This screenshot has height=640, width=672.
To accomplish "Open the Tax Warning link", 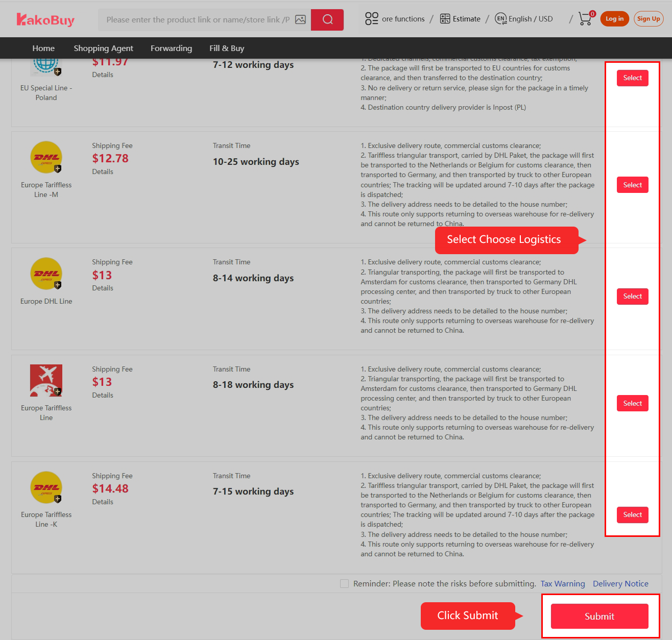I will (x=562, y=583).
